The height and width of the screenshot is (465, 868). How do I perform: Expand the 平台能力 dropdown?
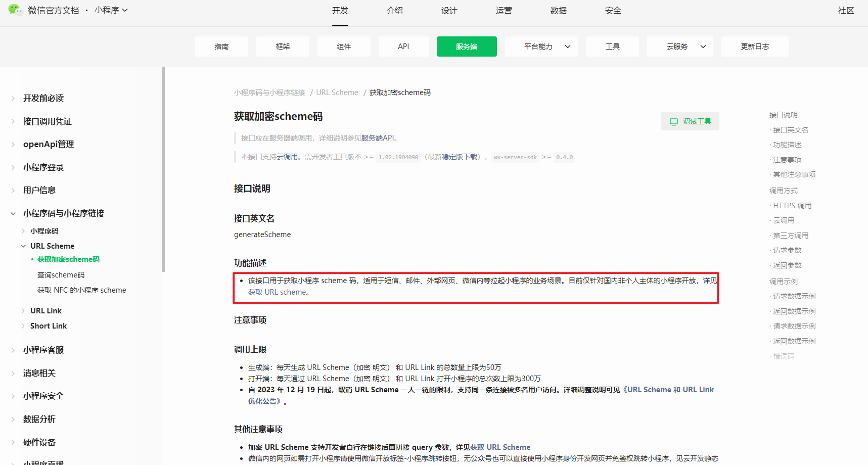point(541,46)
